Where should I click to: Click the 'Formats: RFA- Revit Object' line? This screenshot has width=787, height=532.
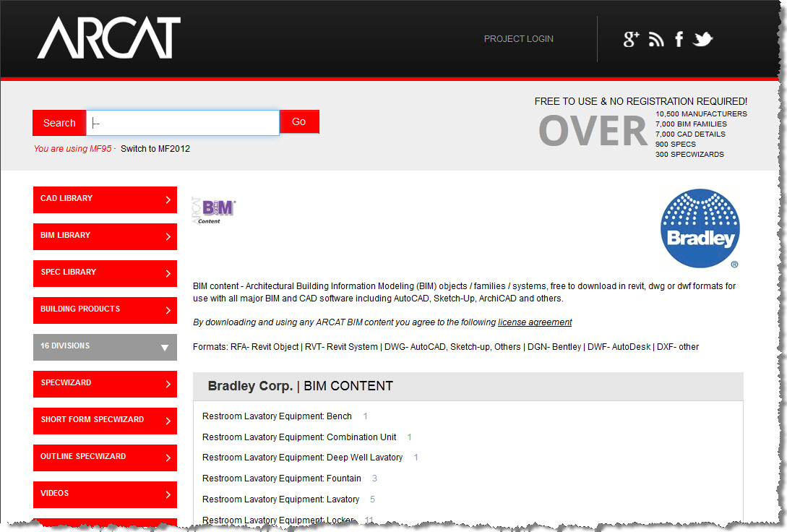(446, 347)
